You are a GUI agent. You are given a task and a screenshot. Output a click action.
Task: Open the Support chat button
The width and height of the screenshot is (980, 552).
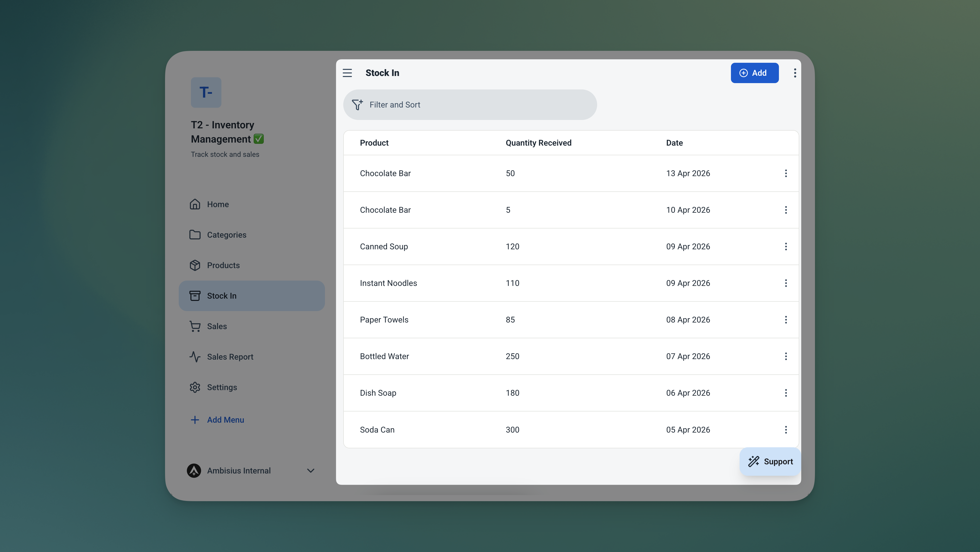[x=770, y=461]
